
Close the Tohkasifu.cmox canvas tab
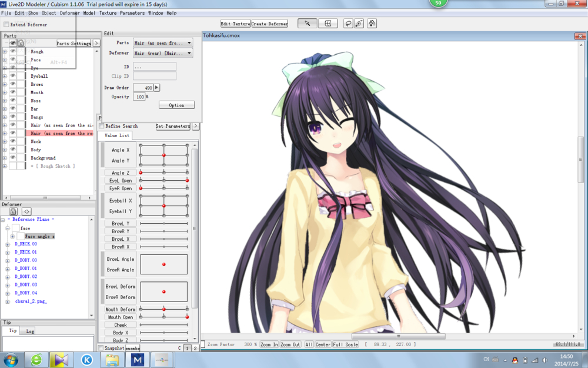point(580,36)
